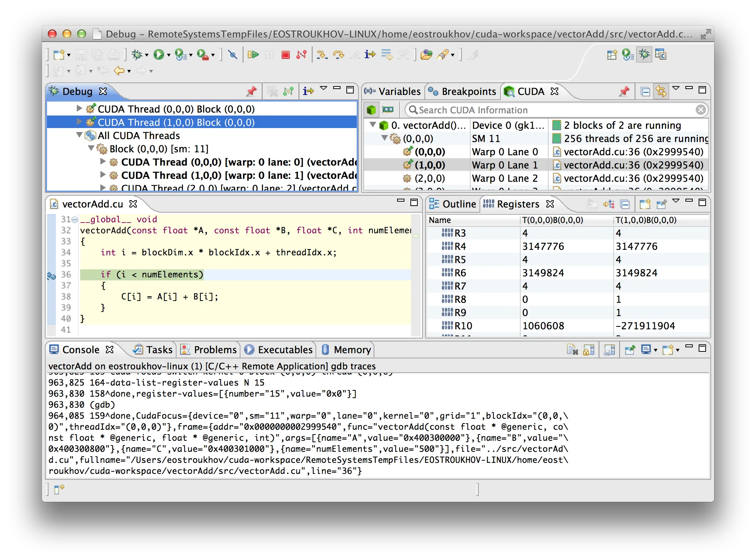Open dropdown next to External Tools icon
This screenshot has height=560, width=756.
point(213,56)
